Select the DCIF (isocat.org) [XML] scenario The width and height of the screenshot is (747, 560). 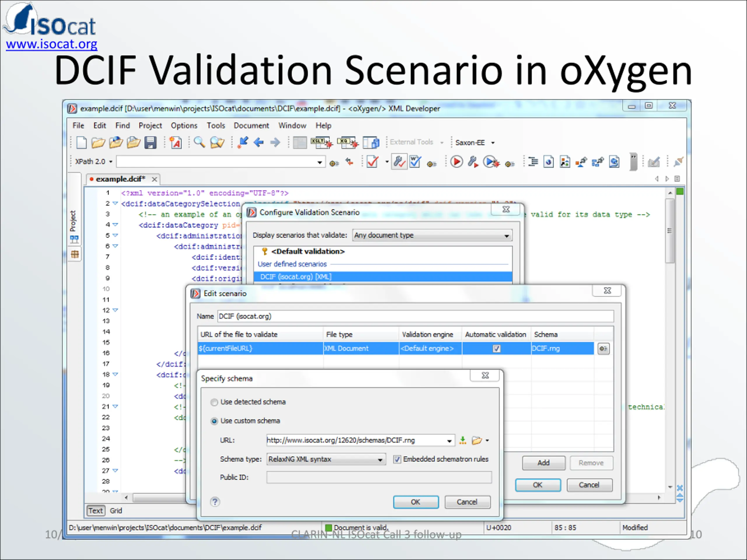pyautogui.click(x=383, y=277)
